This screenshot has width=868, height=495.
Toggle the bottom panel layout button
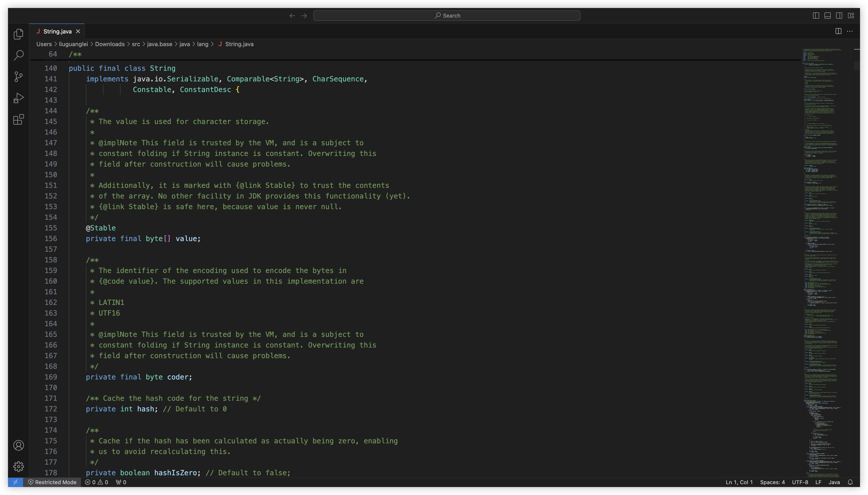pyautogui.click(x=828, y=16)
